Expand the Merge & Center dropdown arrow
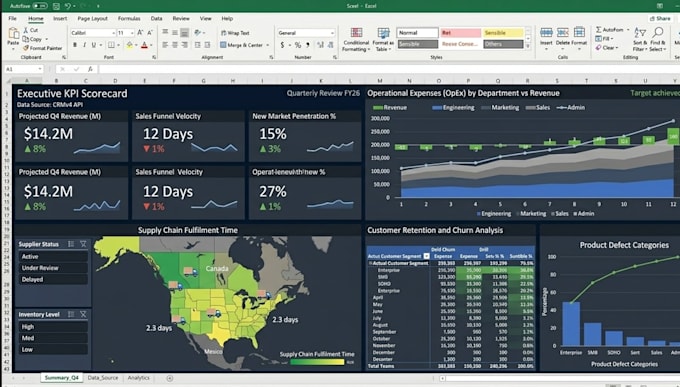680x387 pixels. point(268,45)
